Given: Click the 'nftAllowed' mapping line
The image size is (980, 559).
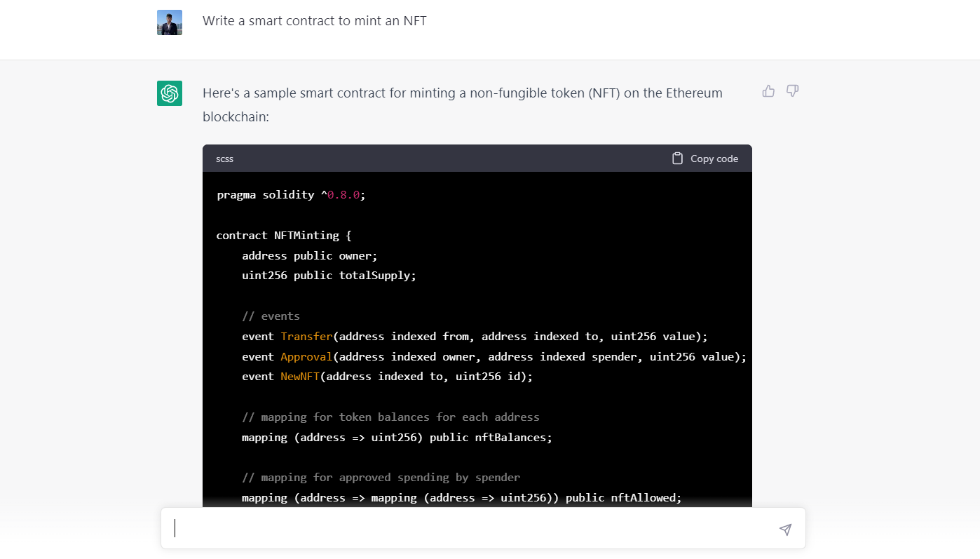Looking at the screenshot, I should pyautogui.click(x=462, y=498).
